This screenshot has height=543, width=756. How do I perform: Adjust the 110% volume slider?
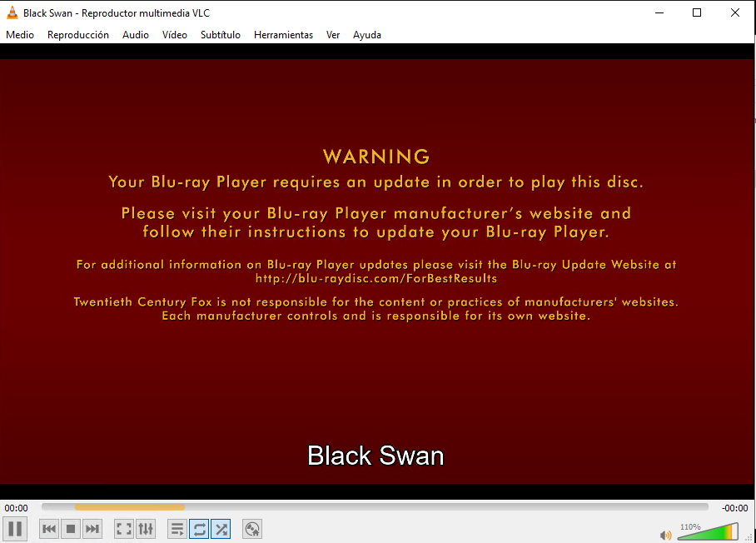click(708, 531)
